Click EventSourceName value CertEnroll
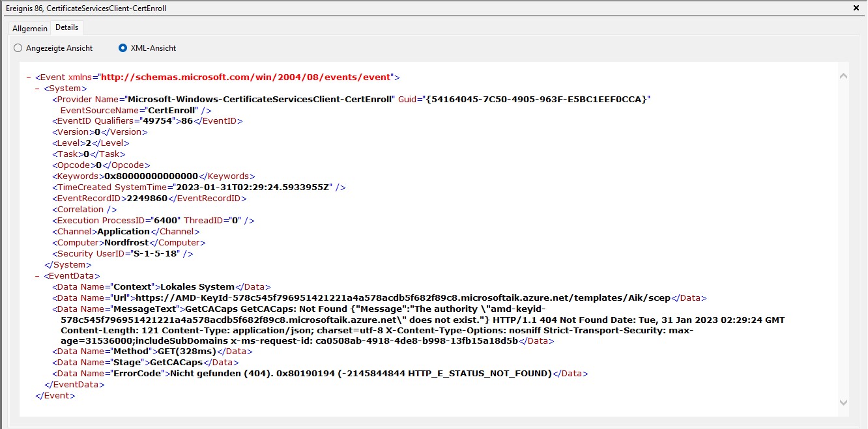Screen dimensions: 868x429 172,110
